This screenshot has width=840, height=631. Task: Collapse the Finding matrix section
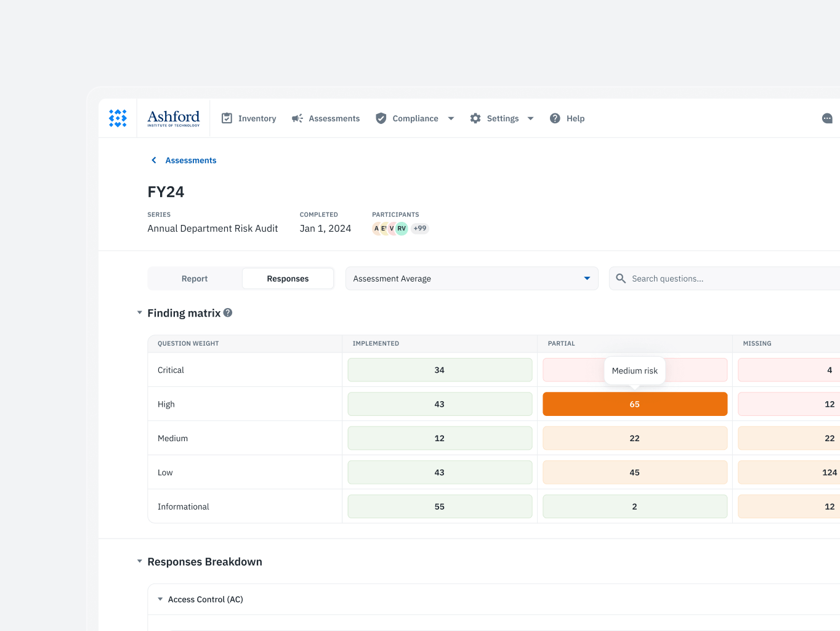point(139,312)
